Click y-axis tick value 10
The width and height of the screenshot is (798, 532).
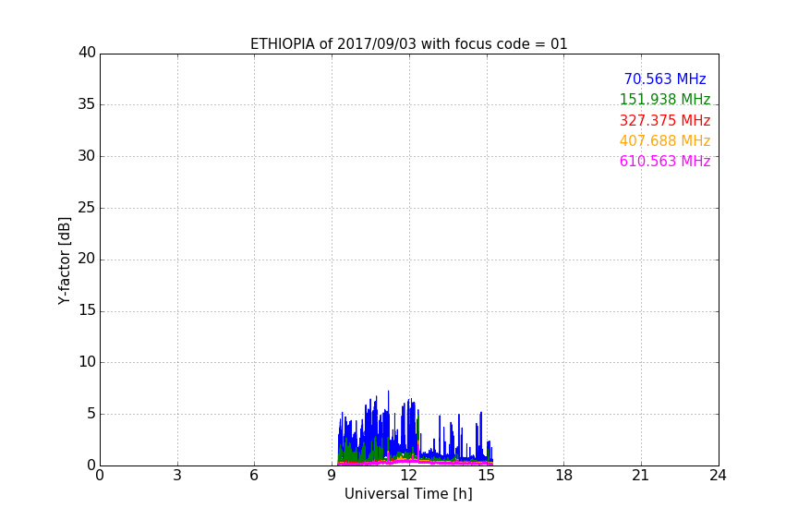pyautogui.click(x=87, y=362)
